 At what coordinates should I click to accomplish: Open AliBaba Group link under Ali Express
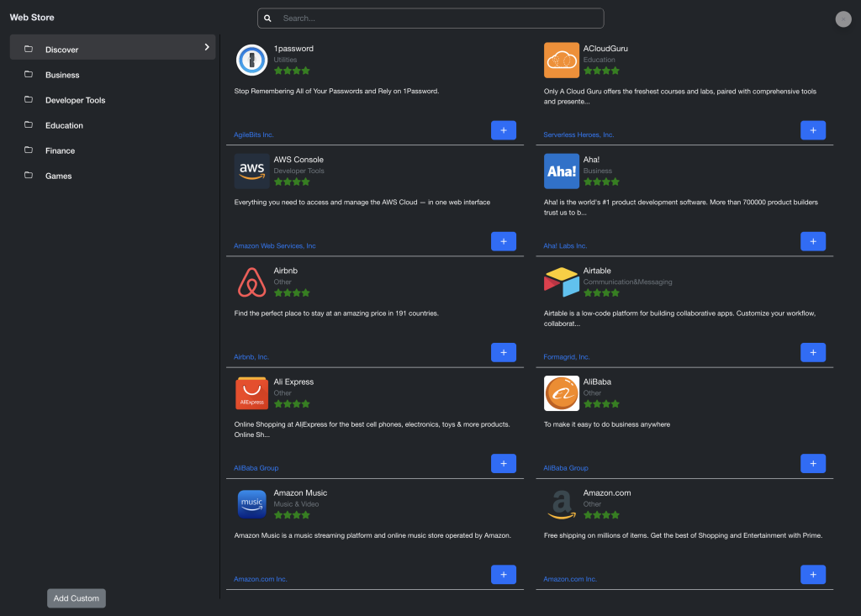click(256, 468)
